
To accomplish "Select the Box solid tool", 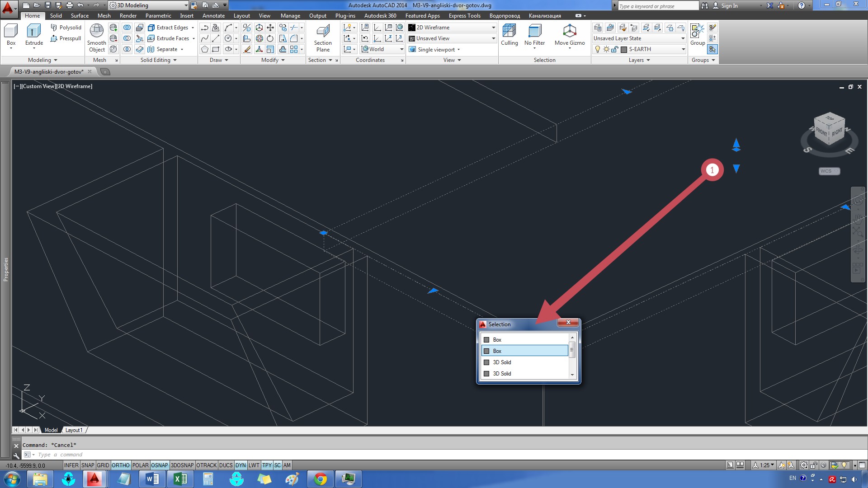I will coord(11,35).
